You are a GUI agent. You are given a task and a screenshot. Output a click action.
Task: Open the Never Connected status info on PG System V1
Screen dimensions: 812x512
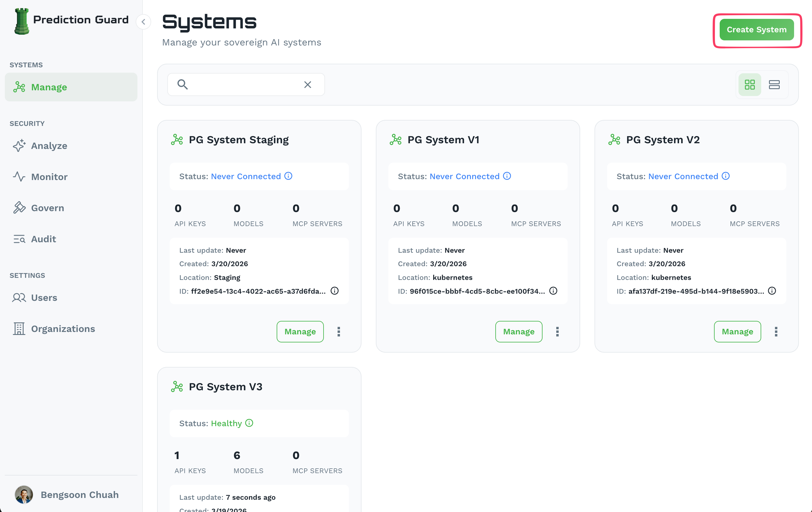(x=506, y=176)
